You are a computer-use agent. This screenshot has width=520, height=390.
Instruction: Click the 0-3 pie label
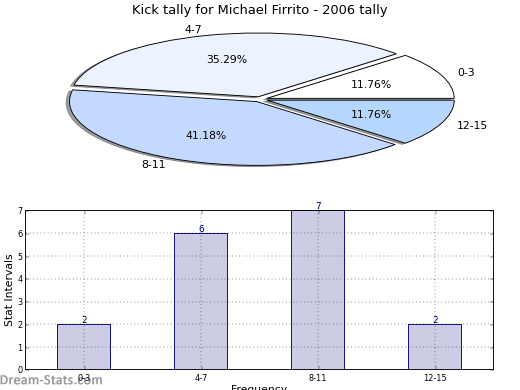[466, 72]
